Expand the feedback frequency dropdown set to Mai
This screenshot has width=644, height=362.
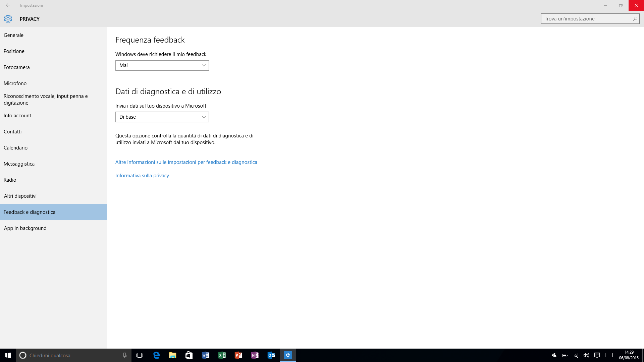point(162,65)
